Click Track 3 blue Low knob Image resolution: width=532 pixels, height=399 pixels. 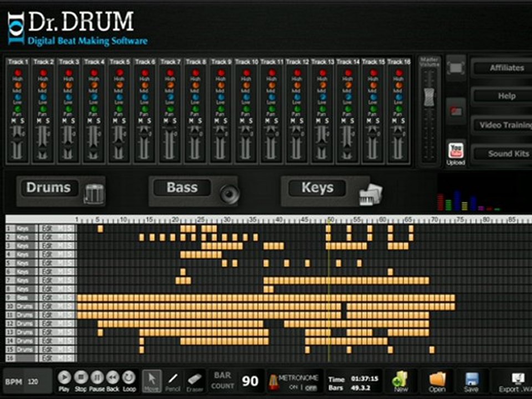69,98
